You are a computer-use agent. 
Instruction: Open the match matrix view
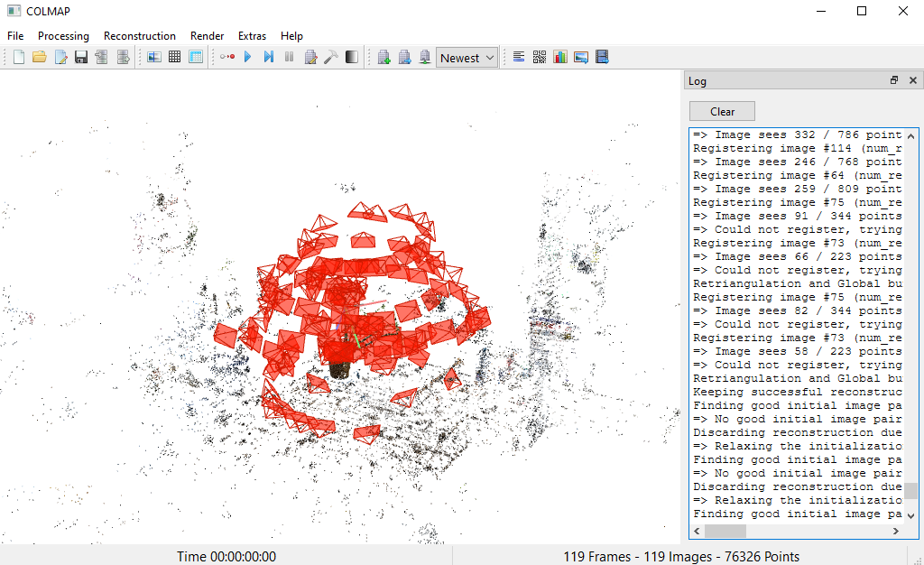click(x=539, y=56)
